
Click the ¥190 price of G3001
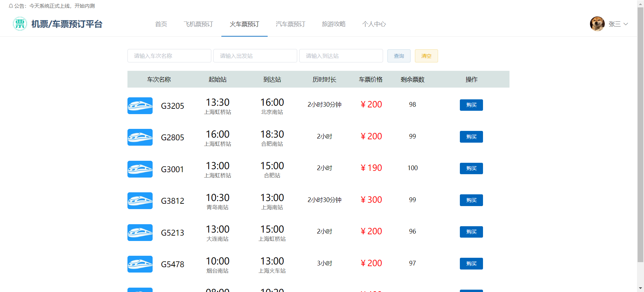click(x=371, y=168)
